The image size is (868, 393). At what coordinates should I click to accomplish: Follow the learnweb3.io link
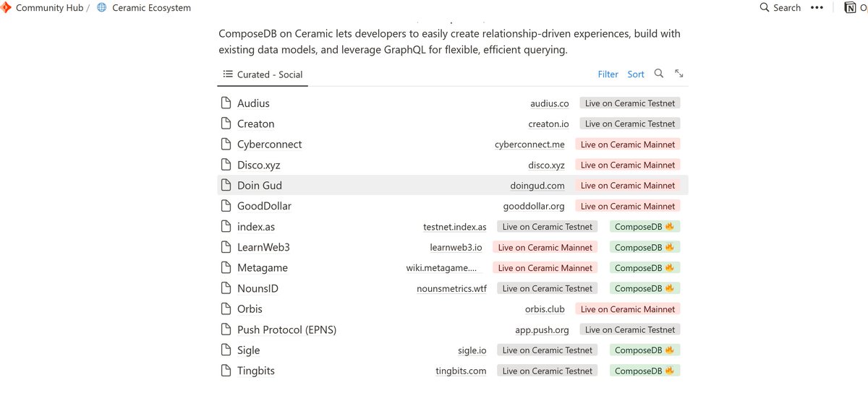[456, 247]
